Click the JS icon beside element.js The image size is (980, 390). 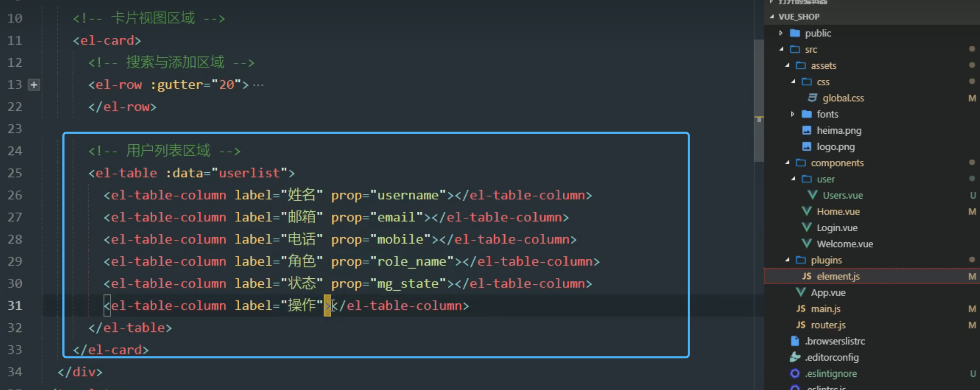pos(807,276)
